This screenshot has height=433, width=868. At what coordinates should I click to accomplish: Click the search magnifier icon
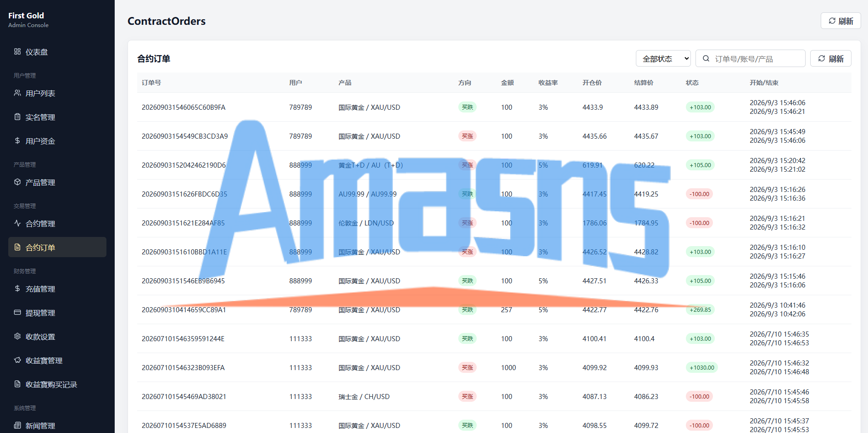point(706,58)
